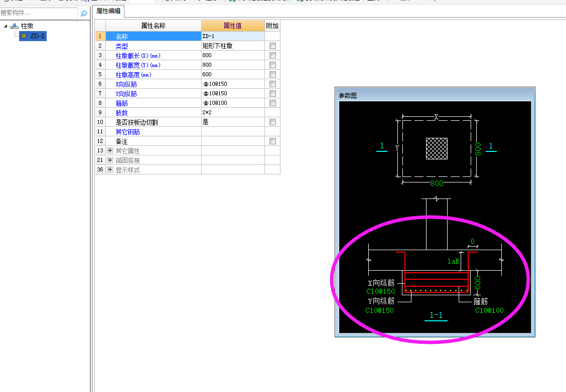Expand the 锚固搭接 group
The height and width of the screenshot is (392, 566).
point(110,160)
